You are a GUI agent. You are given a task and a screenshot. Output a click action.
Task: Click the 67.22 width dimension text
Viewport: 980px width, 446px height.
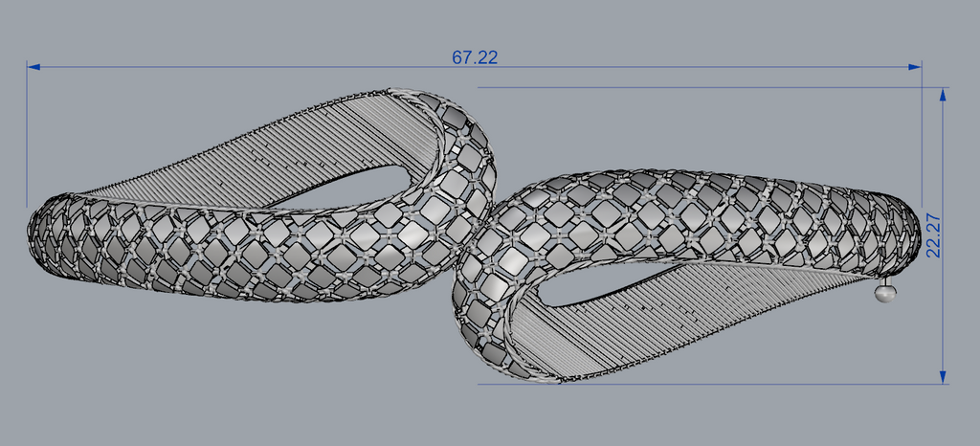click(475, 57)
